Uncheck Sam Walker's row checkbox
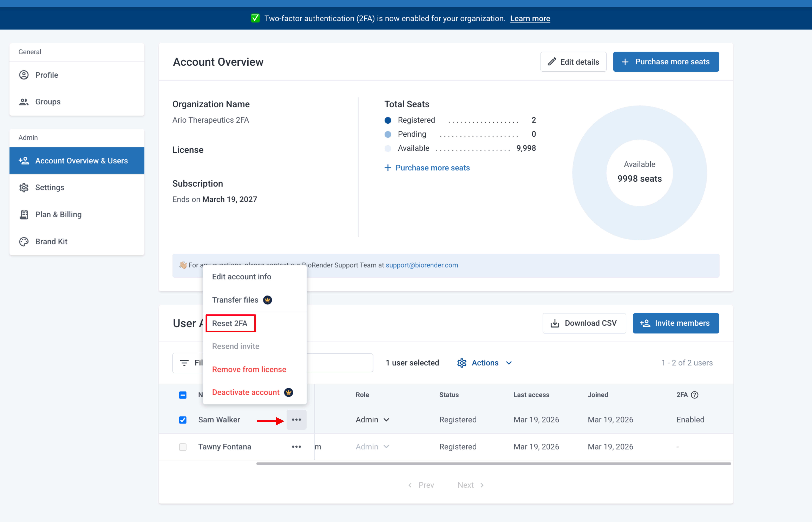 [x=183, y=420]
